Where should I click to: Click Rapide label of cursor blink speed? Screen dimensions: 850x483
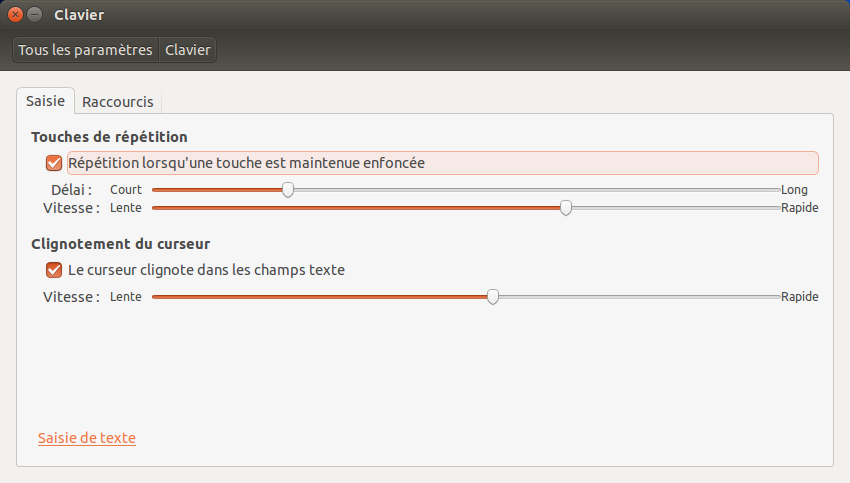coord(799,297)
